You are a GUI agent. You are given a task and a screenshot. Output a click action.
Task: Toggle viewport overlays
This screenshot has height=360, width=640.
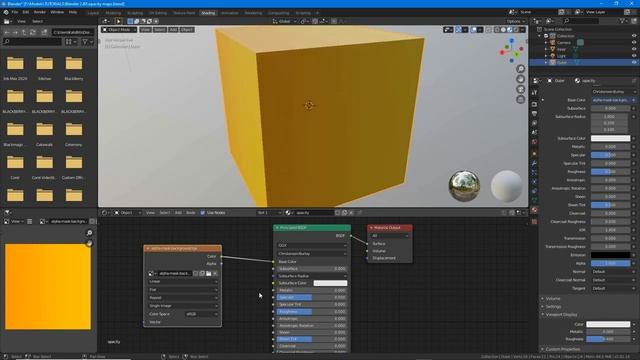coord(474,30)
